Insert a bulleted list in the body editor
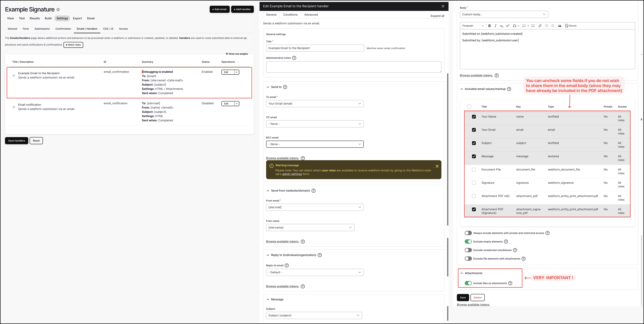The width and height of the screenshot is (644, 324). pos(533,26)
